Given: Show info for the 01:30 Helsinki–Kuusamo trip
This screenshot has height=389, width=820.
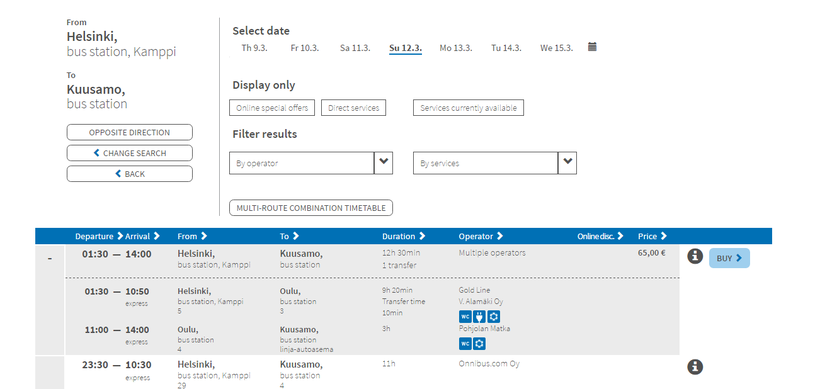Looking at the screenshot, I should pyautogui.click(x=694, y=256).
